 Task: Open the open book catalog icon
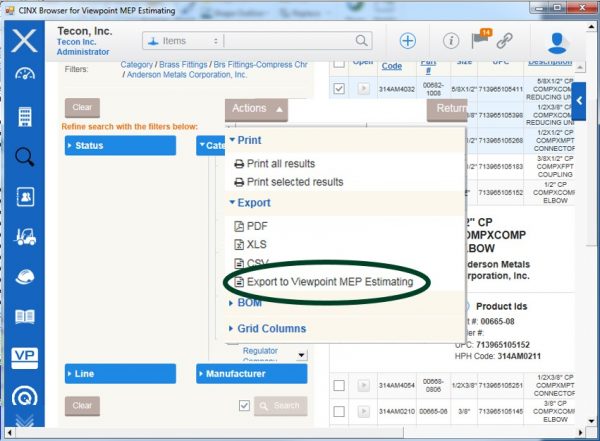(x=25, y=317)
